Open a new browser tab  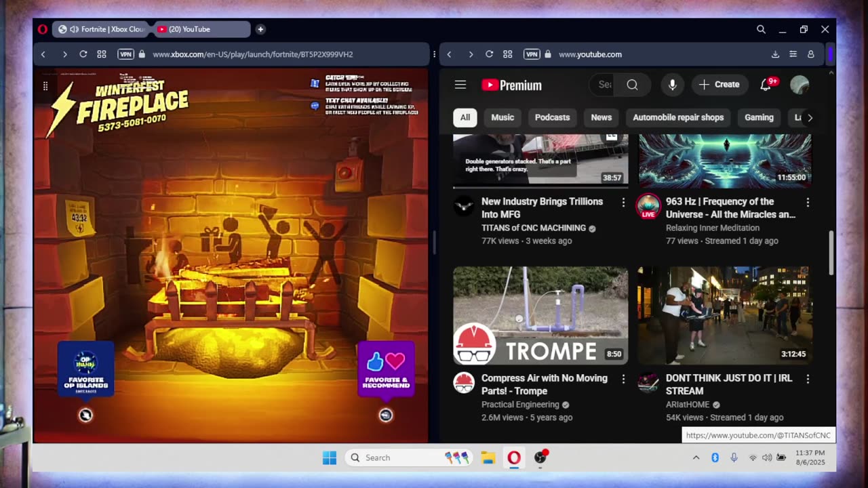click(260, 29)
